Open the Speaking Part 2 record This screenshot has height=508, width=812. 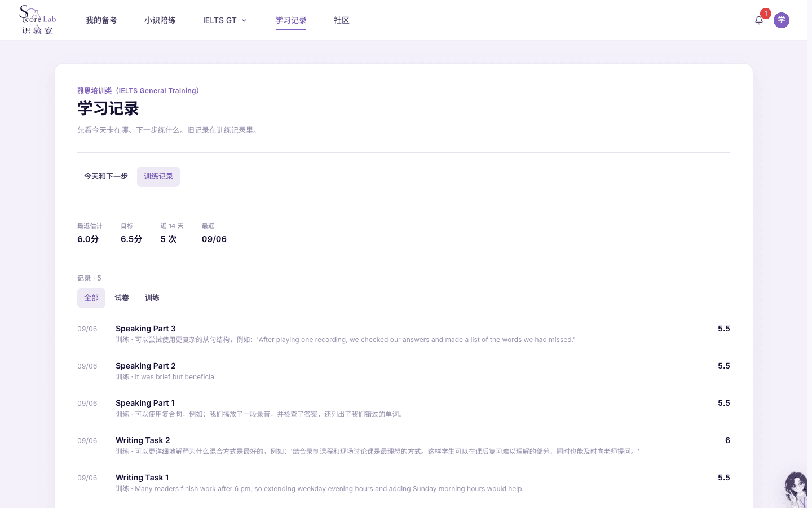(404, 371)
